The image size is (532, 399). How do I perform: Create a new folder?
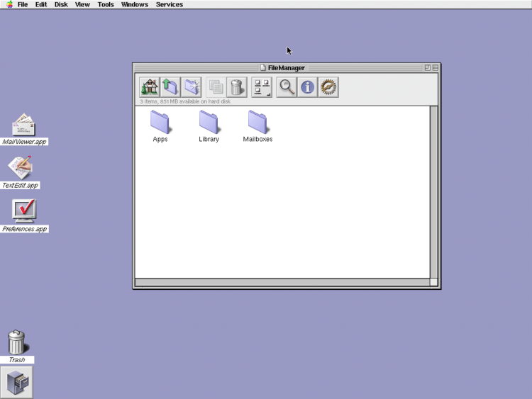pyautogui.click(x=192, y=87)
